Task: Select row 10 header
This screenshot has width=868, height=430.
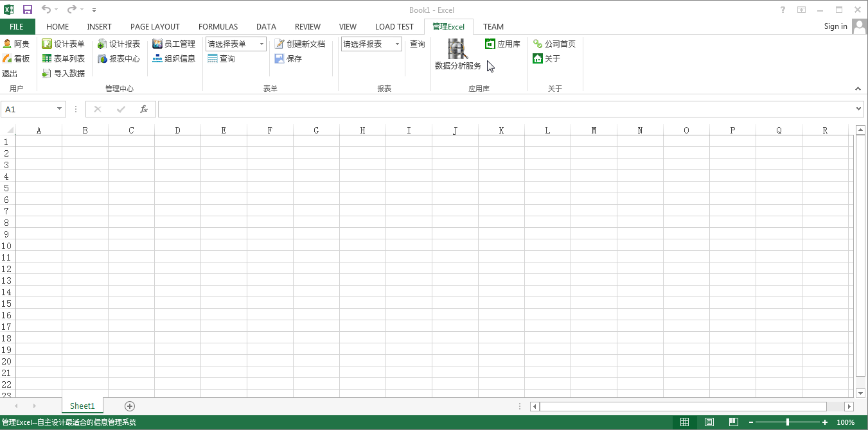Action: [8, 246]
